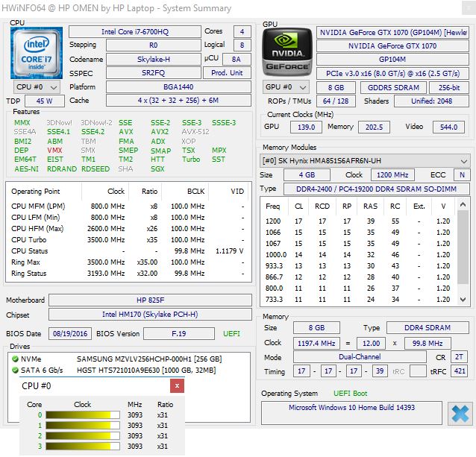Click the Prod. Unit button
This screenshot has height=457, width=476.
coord(227,73)
